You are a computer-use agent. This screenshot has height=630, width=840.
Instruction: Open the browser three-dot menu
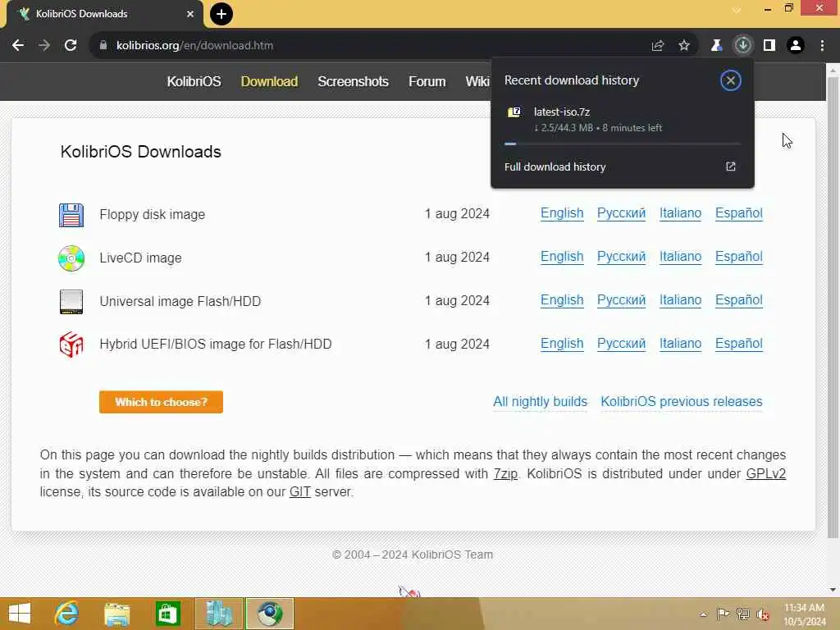point(822,46)
